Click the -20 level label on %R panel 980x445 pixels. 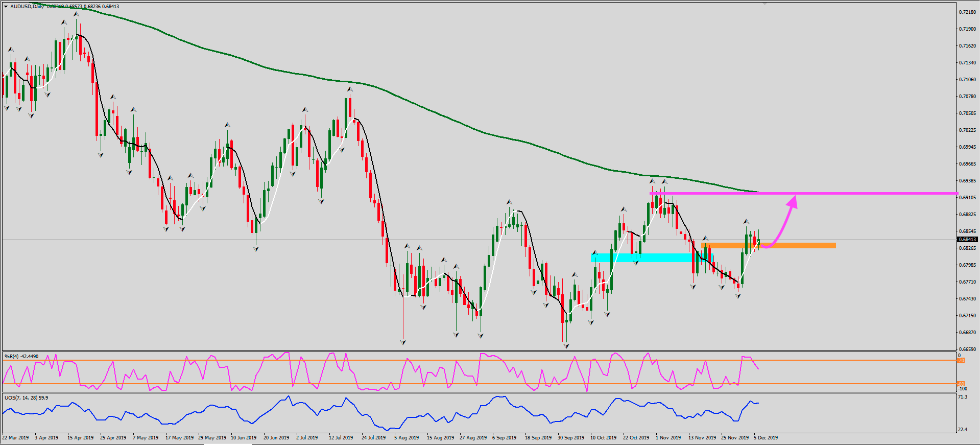tap(961, 361)
